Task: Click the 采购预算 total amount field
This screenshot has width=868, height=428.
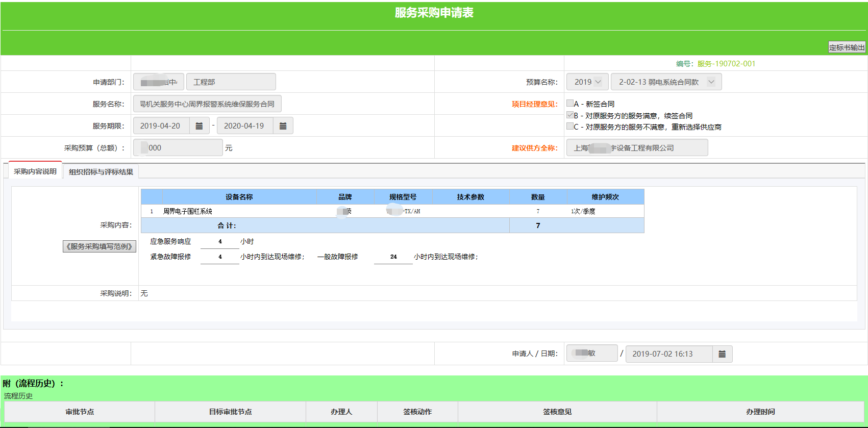Action: click(x=178, y=148)
